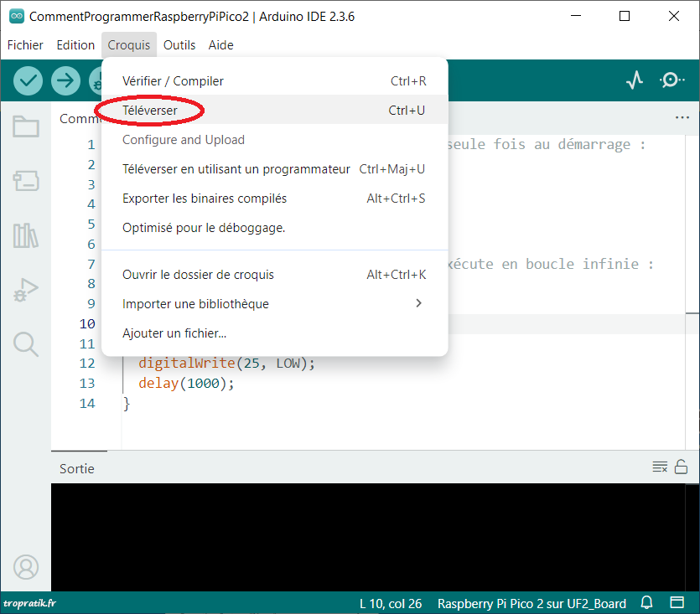Image resolution: width=700 pixels, height=614 pixels.
Task: Open the editor options with the ellipsis
Action: (x=682, y=118)
